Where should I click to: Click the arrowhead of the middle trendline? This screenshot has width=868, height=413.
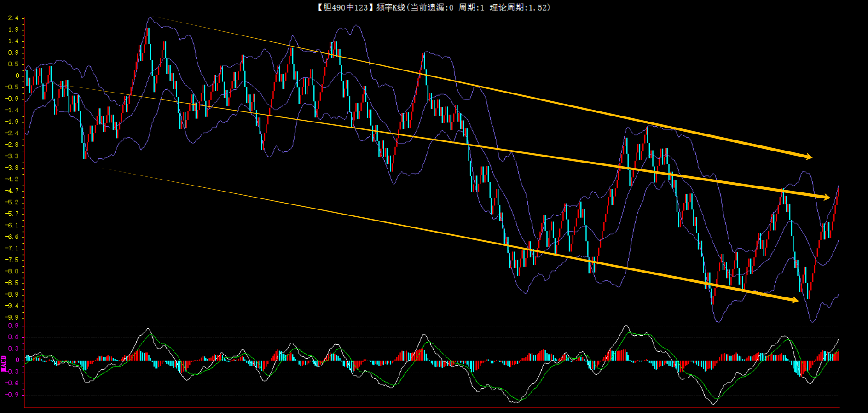tap(827, 198)
